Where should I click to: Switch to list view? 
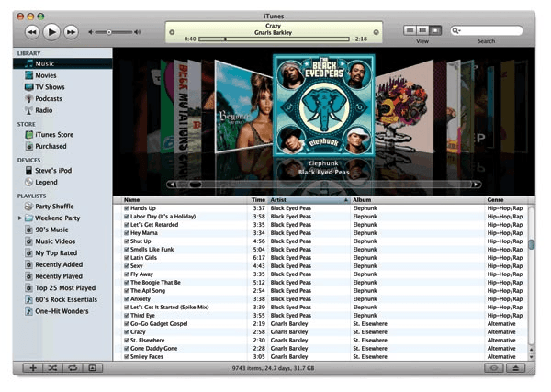pyautogui.click(x=410, y=30)
